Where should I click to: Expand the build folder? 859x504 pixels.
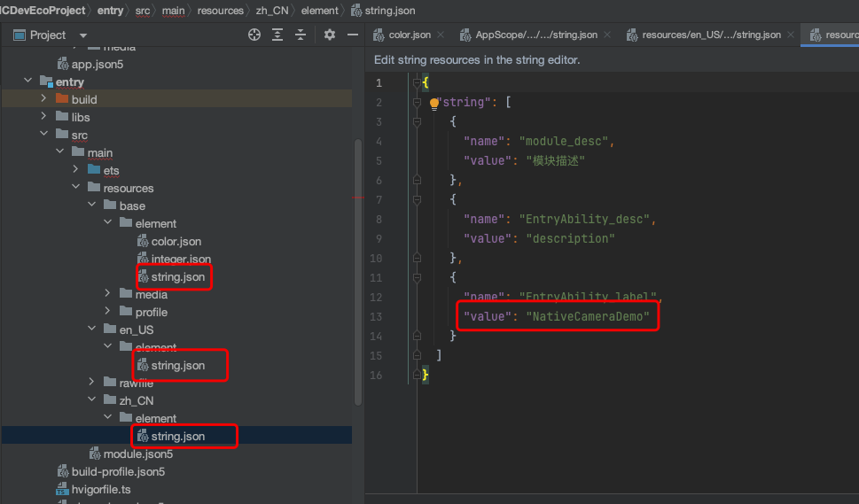pos(43,99)
